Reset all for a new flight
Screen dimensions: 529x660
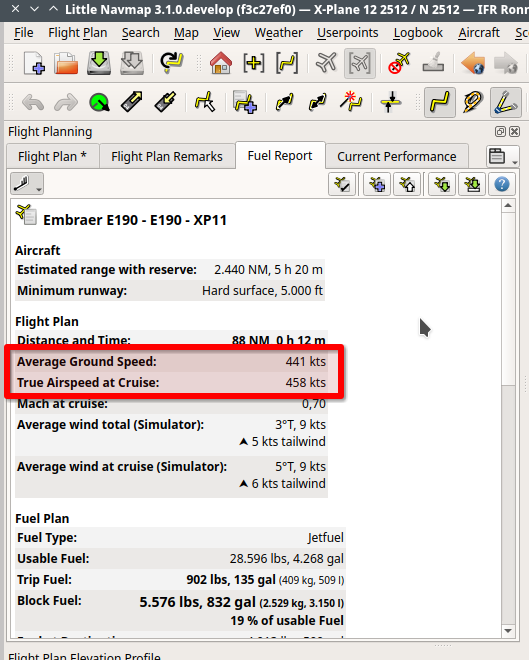tap(172, 63)
